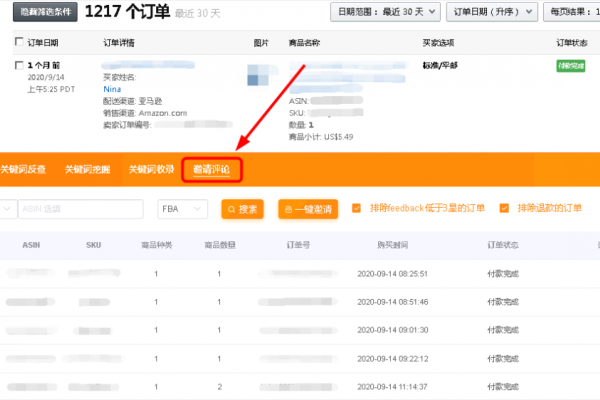Image resolution: width=600 pixels, height=400 pixels.
Task: Click purchase time 2020-09-14 08:51:46
Action: (392, 302)
